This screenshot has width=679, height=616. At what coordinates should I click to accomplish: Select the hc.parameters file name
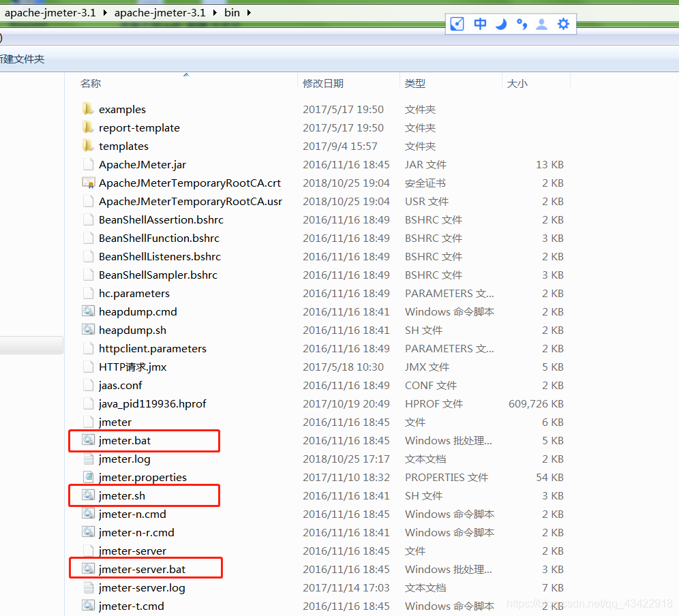coord(134,293)
